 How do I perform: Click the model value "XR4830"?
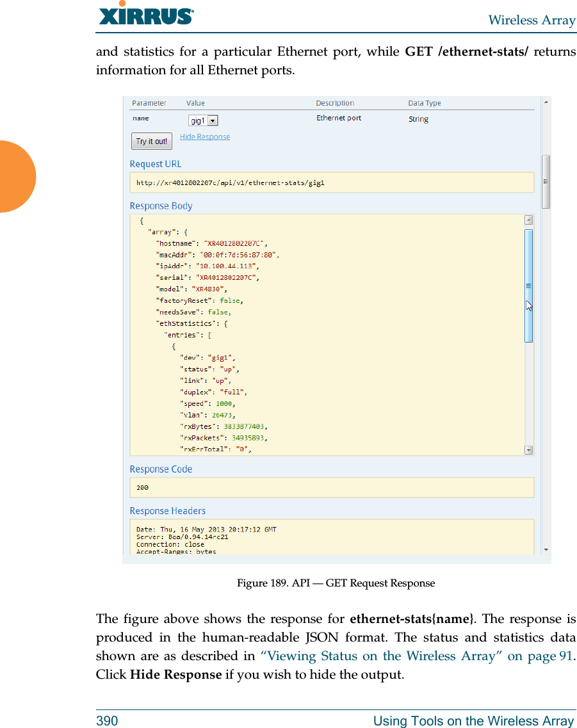[x=207, y=289]
